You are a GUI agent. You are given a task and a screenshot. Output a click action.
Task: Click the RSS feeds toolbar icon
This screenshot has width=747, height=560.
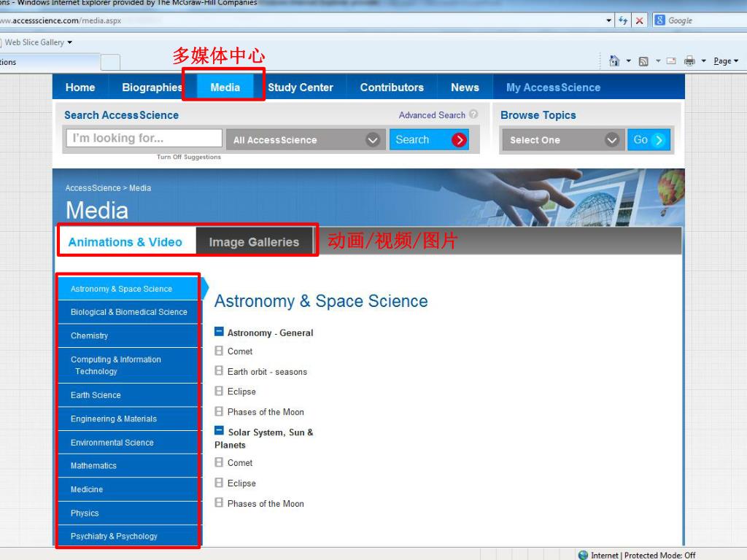[643, 61]
